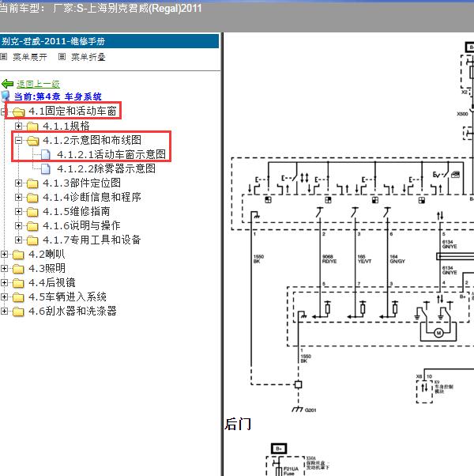Click folder icon of 4.1.6说明与操作
474x476 pixels.
32,226
